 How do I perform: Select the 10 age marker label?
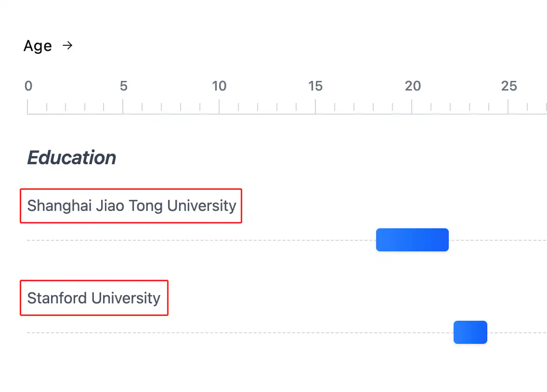(219, 86)
